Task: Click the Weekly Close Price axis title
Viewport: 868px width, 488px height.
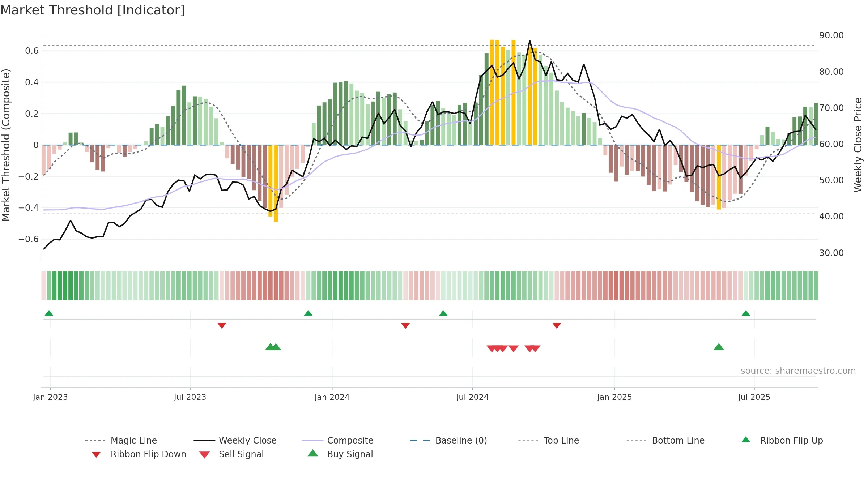Action: coord(858,145)
